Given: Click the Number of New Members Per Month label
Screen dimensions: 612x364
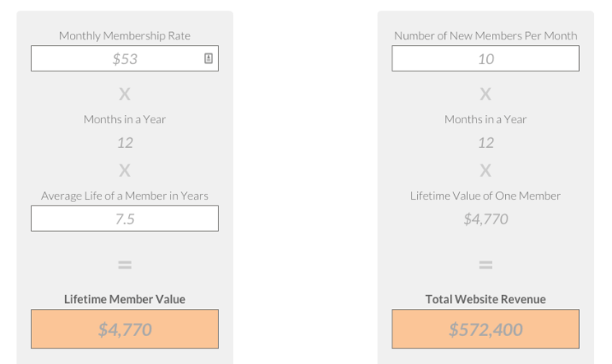Looking at the screenshot, I should pyautogui.click(x=485, y=36).
